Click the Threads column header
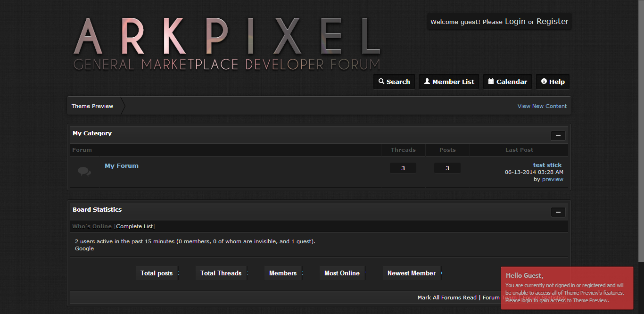 point(403,150)
